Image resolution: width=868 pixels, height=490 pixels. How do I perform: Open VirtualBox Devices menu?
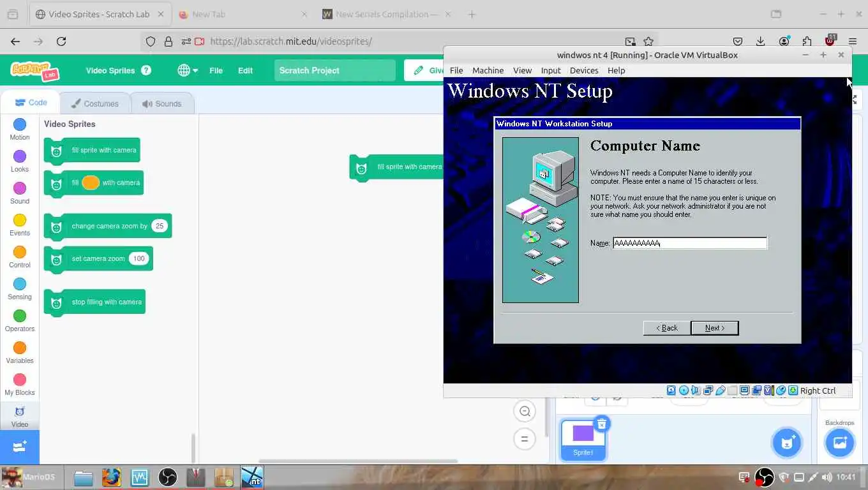(x=584, y=70)
